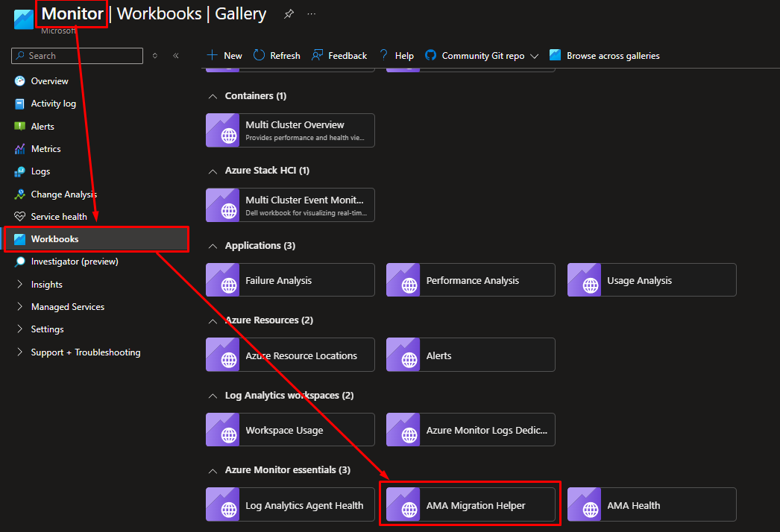Open the Alerts section in the sidebar
The image size is (780, 532).
[43, 126]
